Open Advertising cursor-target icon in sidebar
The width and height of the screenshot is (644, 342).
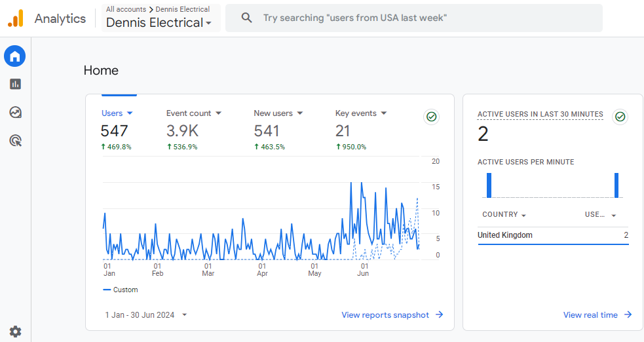15,141
